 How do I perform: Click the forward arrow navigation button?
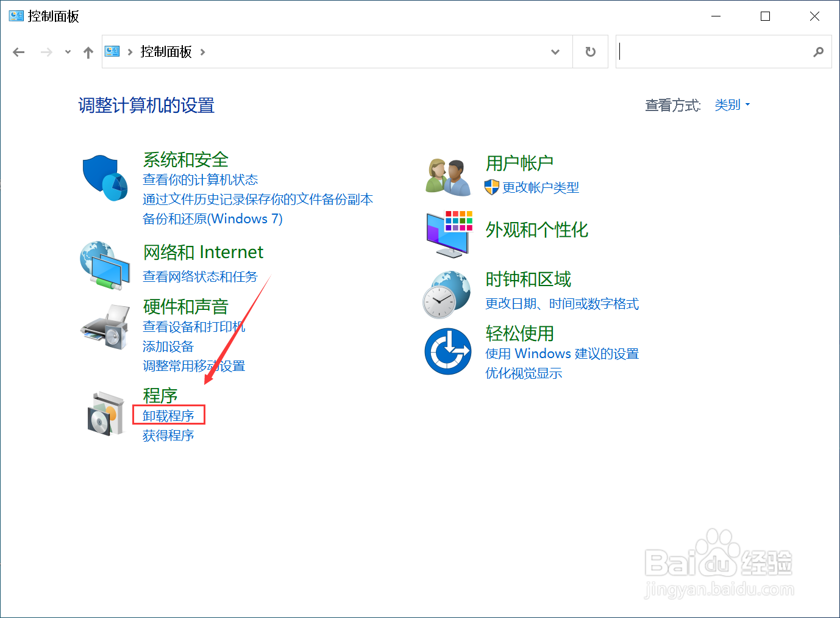click(x=46, y=52)
